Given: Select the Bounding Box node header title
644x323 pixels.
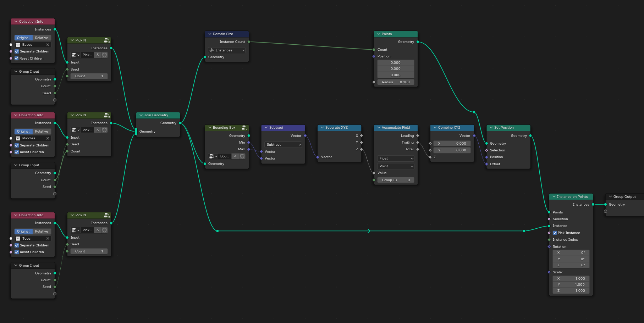Looking at the screenshot, I should [x=224, y=128].
